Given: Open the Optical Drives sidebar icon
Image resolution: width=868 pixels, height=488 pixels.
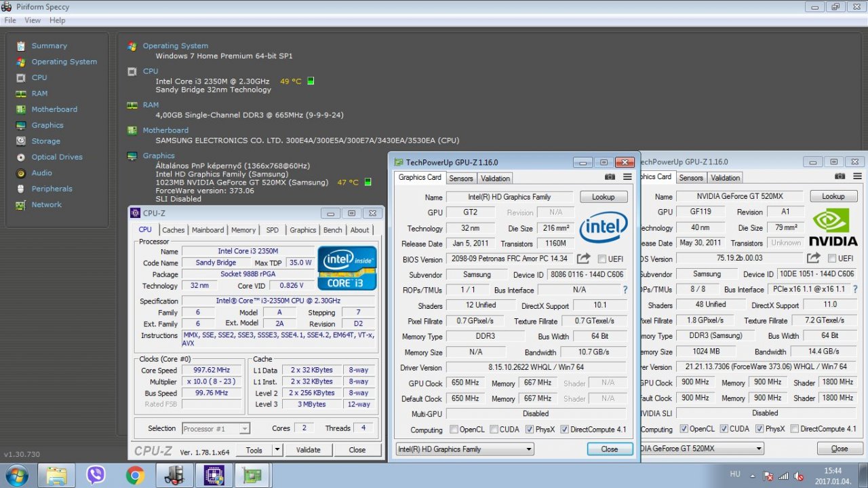Looking at the screenshot, I should tap(20, 157).
